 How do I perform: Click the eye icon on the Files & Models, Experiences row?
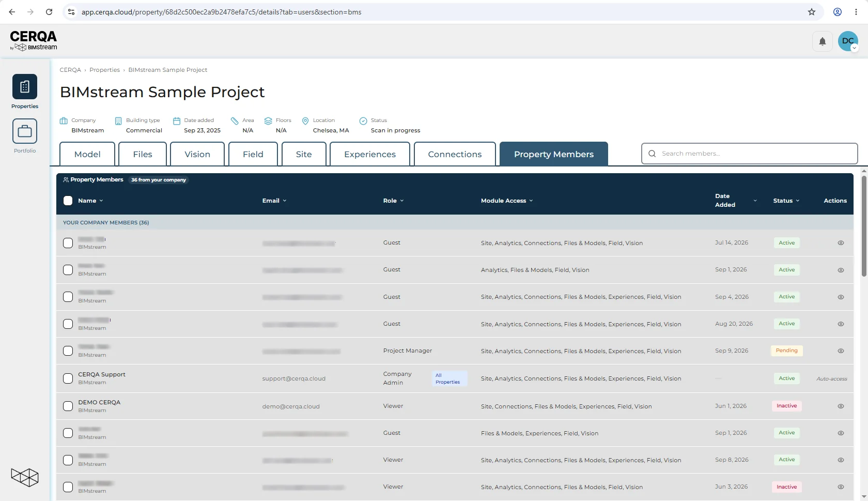pos(841,433)
